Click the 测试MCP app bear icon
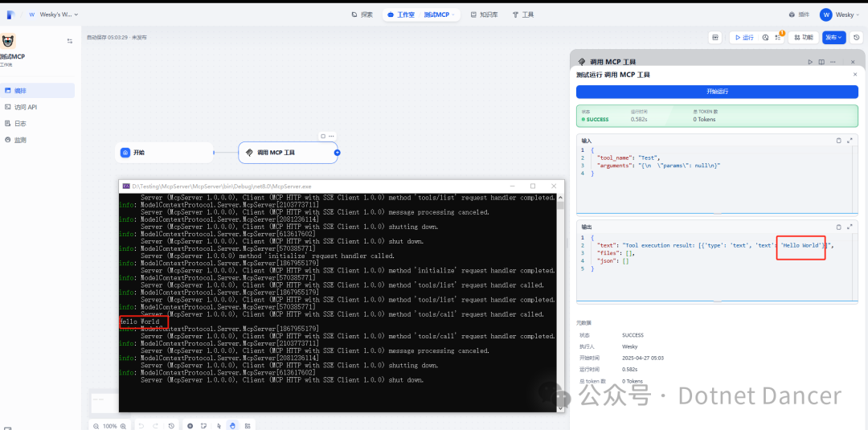Viewport: 868px width, 430px height. 8,41
